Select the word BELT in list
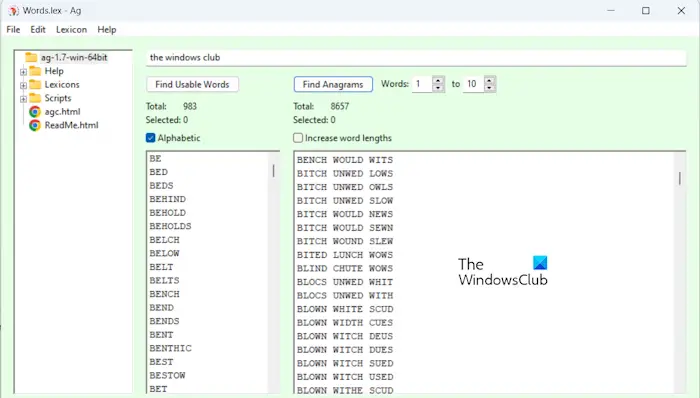This screenshot has width=700, height=398. (x=161, y=267)
